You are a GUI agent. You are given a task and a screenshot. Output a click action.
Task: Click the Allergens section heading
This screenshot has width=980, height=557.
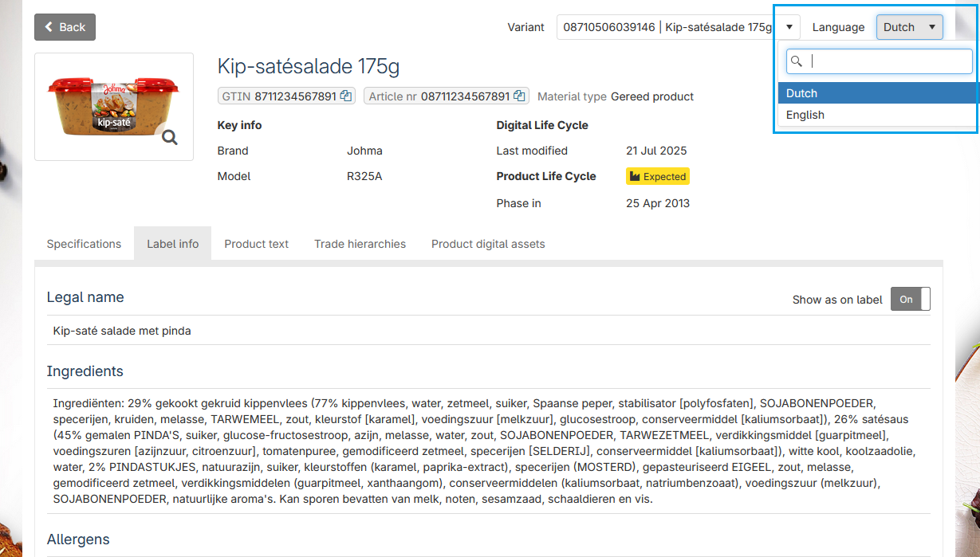tap(78, 539)
